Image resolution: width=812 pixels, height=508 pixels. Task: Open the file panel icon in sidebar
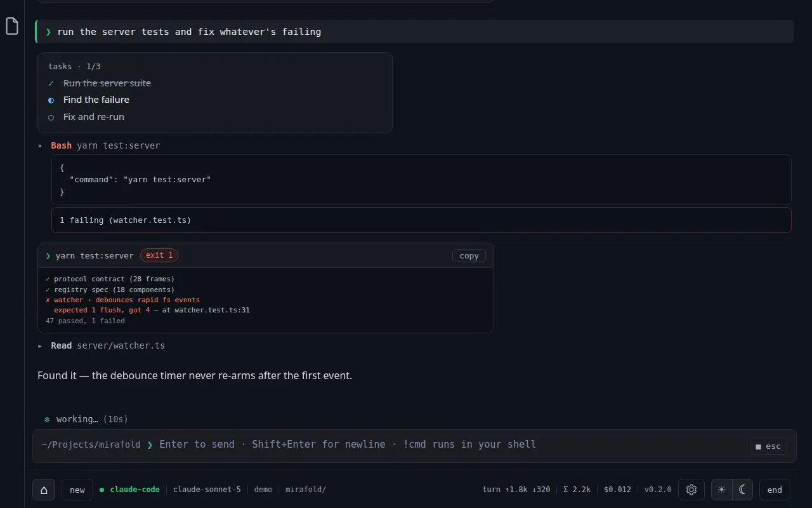coord(12,26)
